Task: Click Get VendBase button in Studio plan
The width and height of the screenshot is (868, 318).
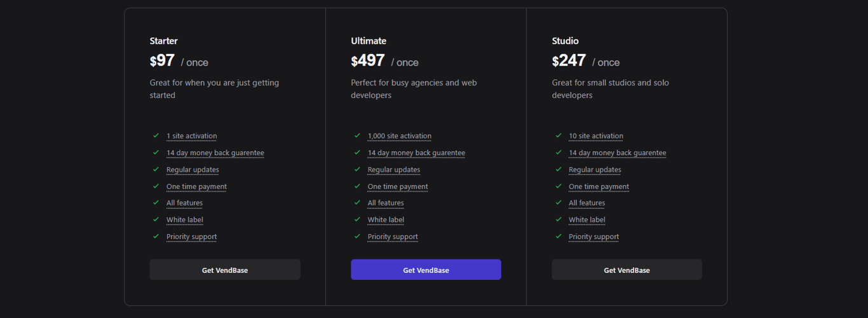Action: click(x=627, y=270)
